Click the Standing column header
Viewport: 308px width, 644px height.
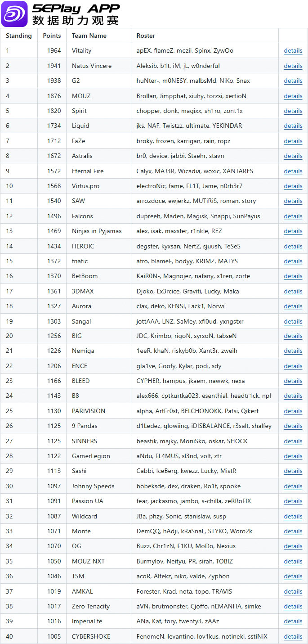pos(19,36)
